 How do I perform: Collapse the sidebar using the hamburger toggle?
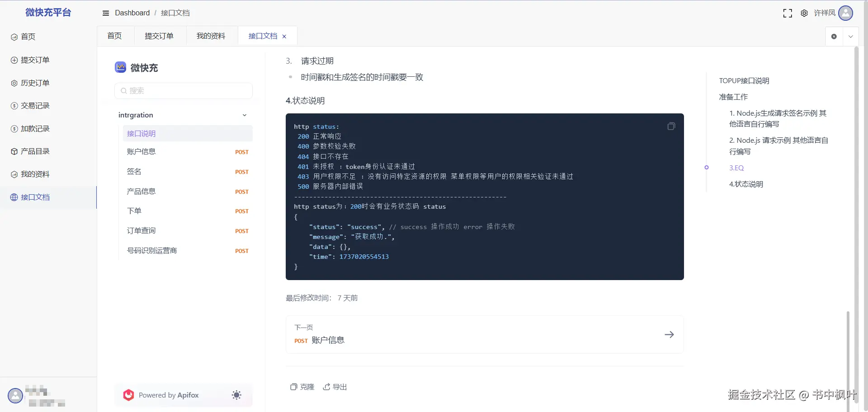click(x=106, y=13)
